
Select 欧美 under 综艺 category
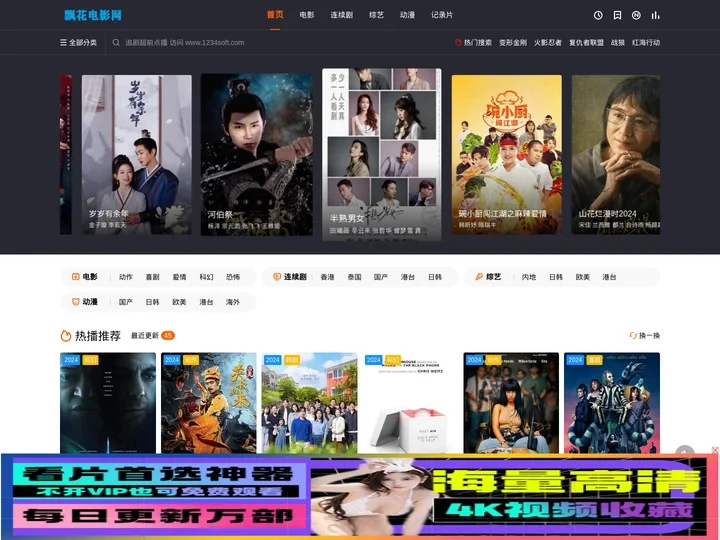[x=583, y=277]
